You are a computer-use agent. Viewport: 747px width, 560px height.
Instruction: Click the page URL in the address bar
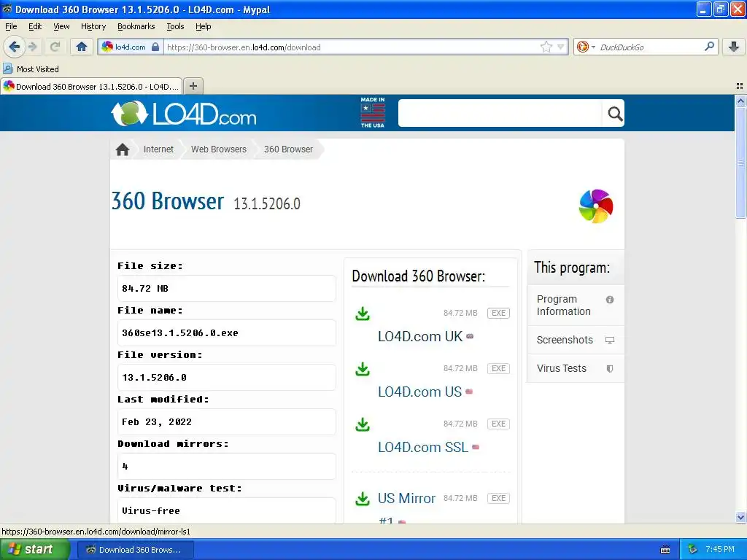[x=244, y=47]
